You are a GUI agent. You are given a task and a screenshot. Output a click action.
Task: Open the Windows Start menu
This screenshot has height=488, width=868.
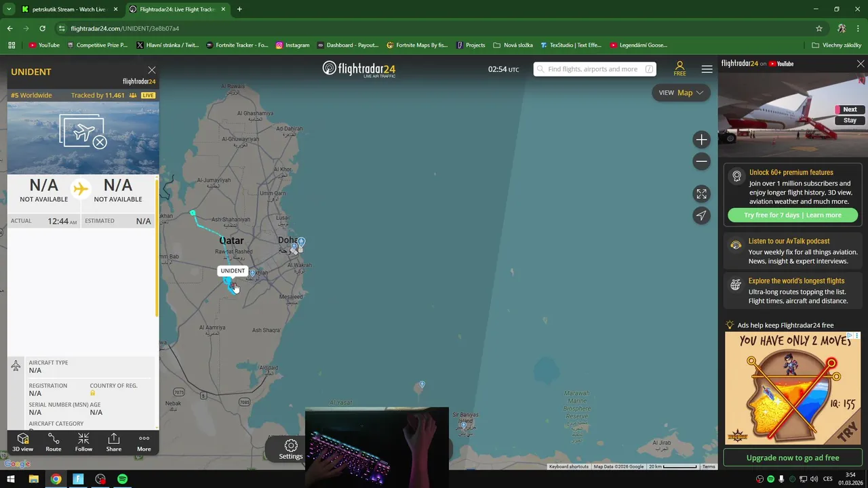(x=11, y=479)
